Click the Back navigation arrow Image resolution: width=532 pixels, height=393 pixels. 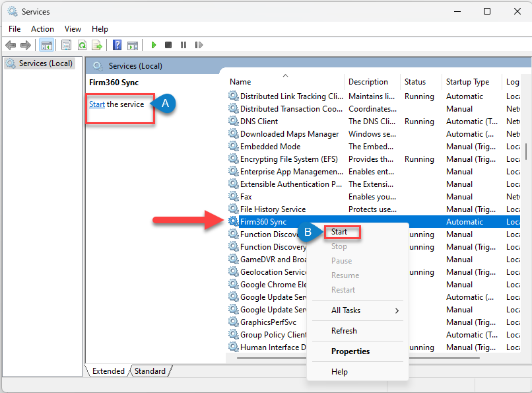[11, 44]
